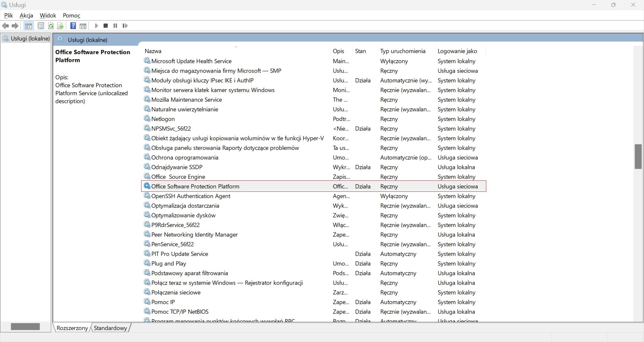Click the gear icon of Netlogon row
Image resolution: width=644 pixels, height=342 pixels.
coord(147,118)
